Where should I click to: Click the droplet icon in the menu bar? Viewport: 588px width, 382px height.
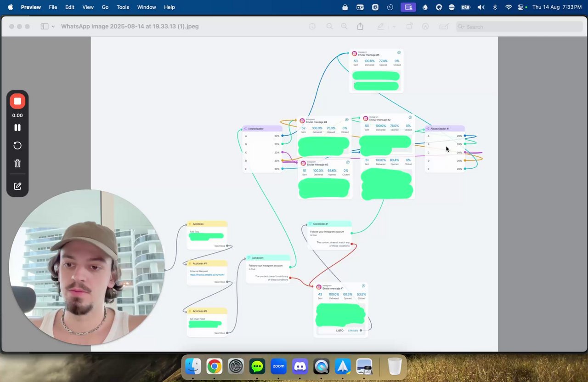(x=425, y=7)
